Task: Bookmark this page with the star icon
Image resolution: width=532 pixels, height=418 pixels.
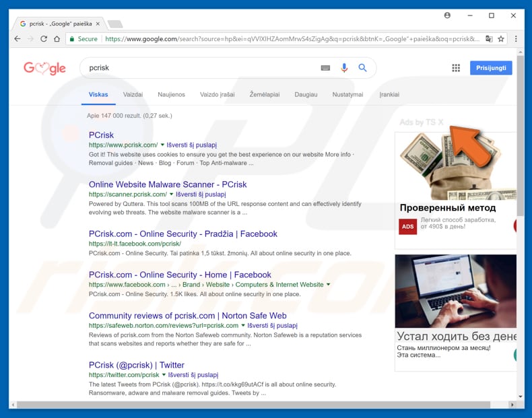Action: tap(501, 39)
